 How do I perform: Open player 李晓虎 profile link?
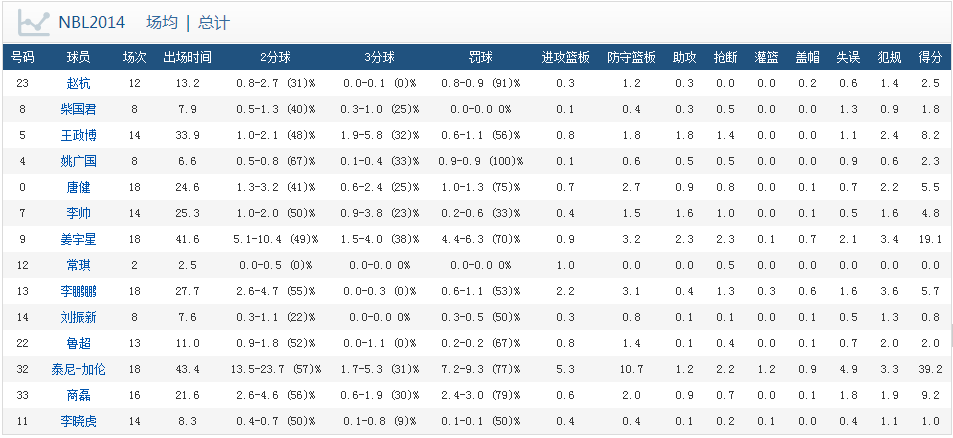(x=78, y=422)
